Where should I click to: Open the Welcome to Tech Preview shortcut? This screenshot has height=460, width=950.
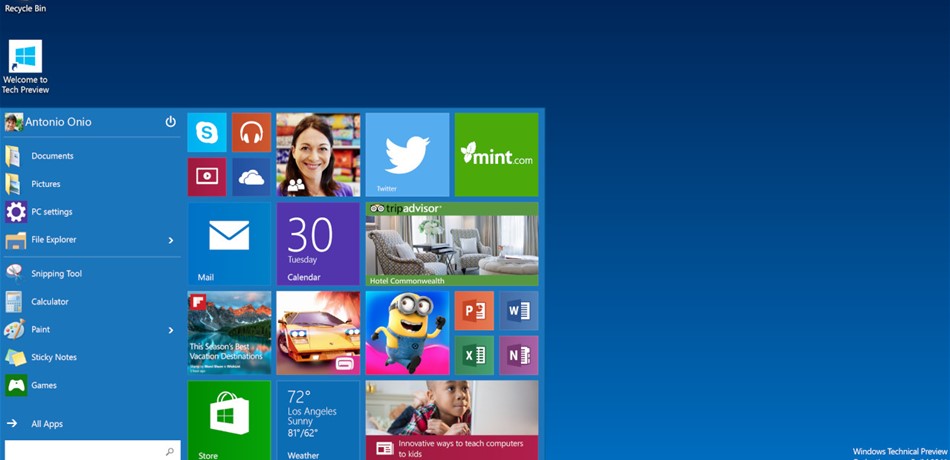[25, 66]
